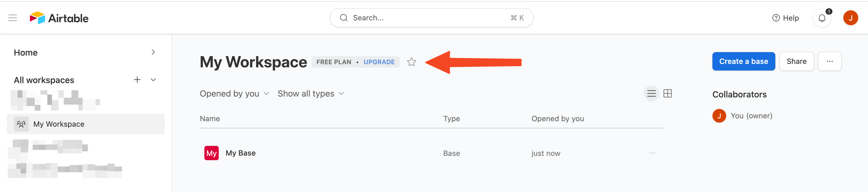This screenshot has width=868, height=192.
Task: Click the Create a base button
Action: pyautogui.click(x=743, y=61)
